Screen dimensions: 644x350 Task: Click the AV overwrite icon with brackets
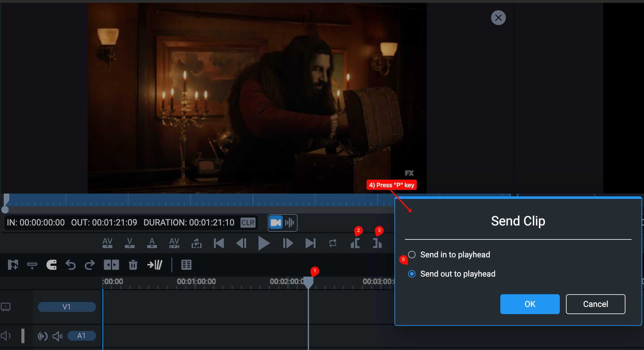[x=174, y=243]
